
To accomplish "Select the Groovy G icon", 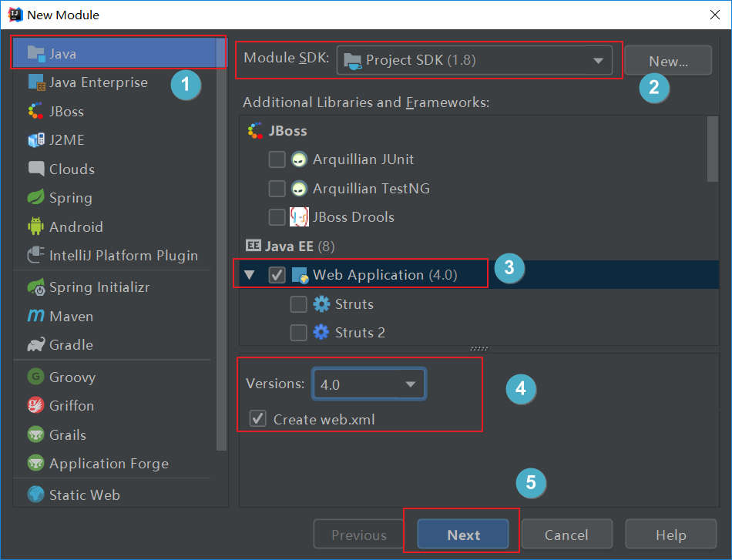I will click(36, 377).
